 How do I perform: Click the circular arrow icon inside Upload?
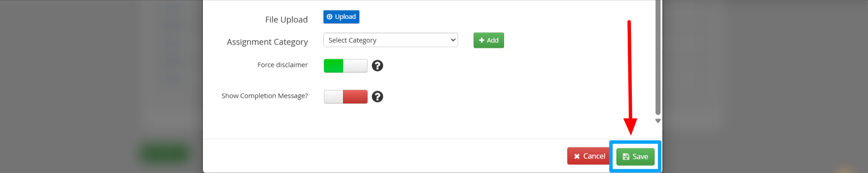coord(329,17)
